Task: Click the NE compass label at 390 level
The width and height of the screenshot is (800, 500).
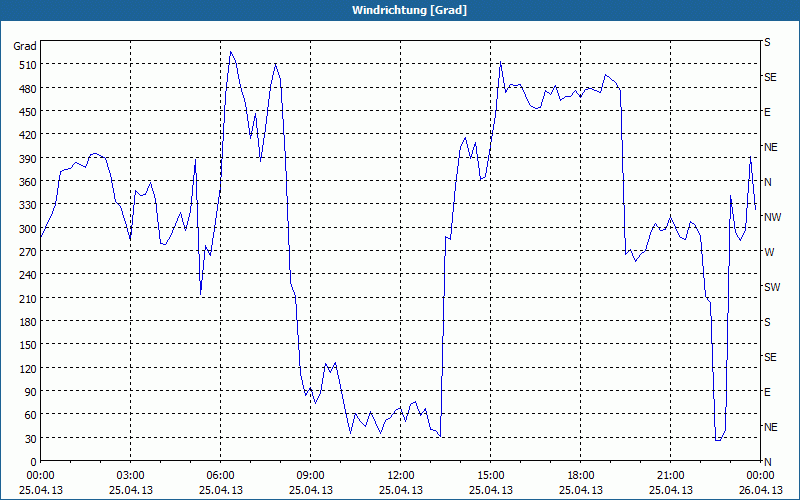Action: tap(770, 147)
